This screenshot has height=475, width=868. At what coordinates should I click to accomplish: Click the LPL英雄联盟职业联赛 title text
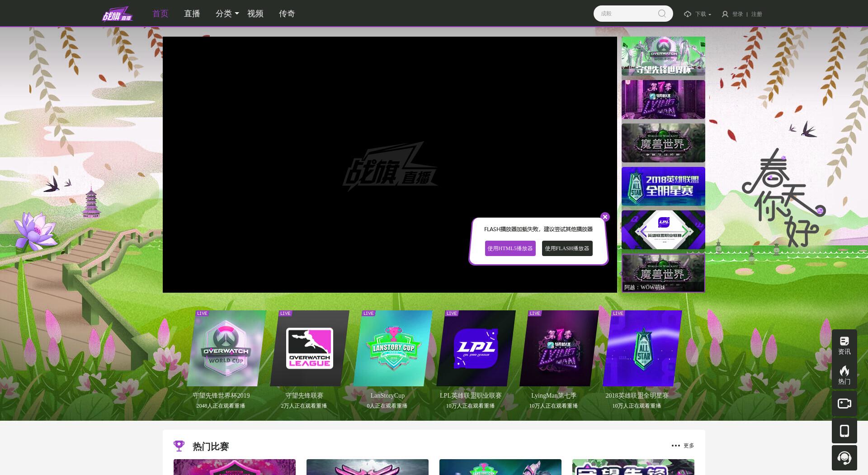point(471,395)
